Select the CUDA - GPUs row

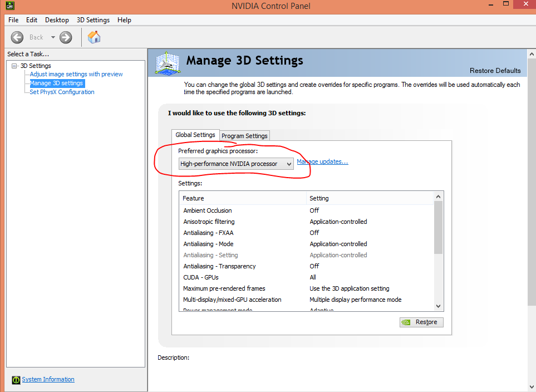pos(306,277)
